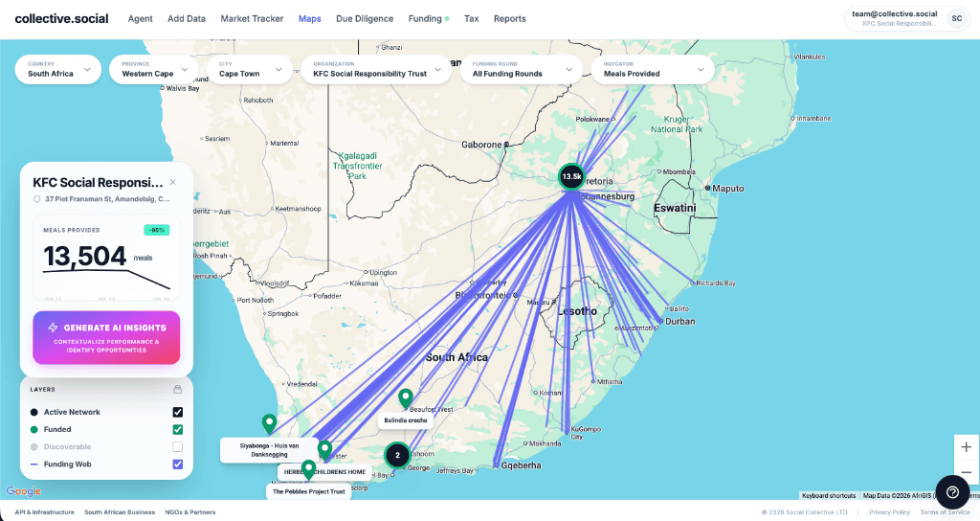The width and height of the screenshot is (980, 521).
Task: Zoom in on the map
Action: coord(967,447)
